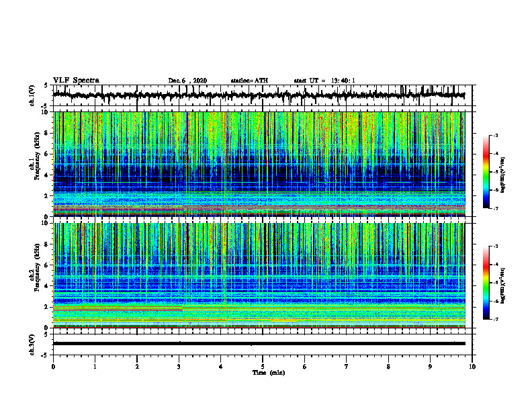Click time axis tick label "1"
Viewport: 532px width, 411px height.
pyautogui.click(x=95, y=367)
